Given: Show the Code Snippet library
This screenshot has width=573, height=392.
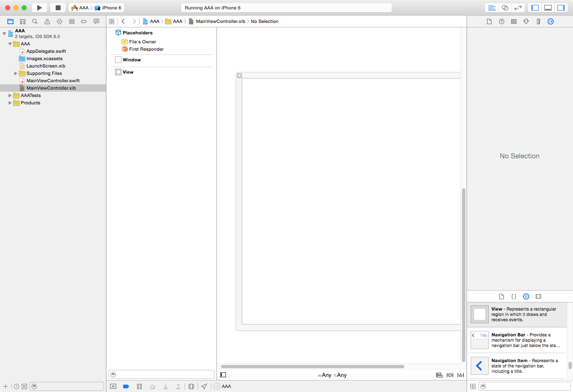Looking at the screenshot, I should (x=514, y=296).
